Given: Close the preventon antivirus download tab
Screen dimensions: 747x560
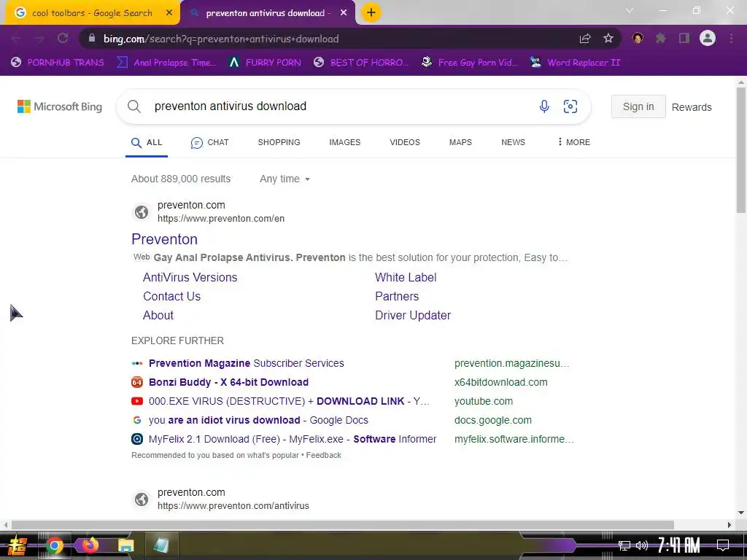Looking at the screenshot, I should click(x=344, y=13).
